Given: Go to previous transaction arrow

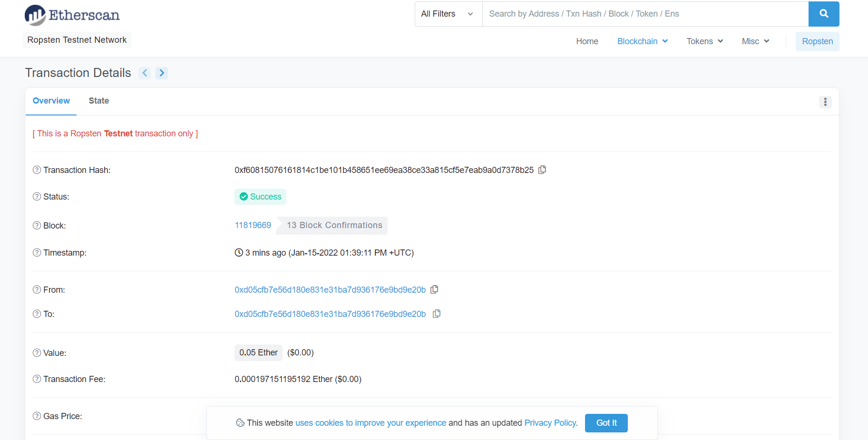Looking at the screenshot, I should [145, 73].
